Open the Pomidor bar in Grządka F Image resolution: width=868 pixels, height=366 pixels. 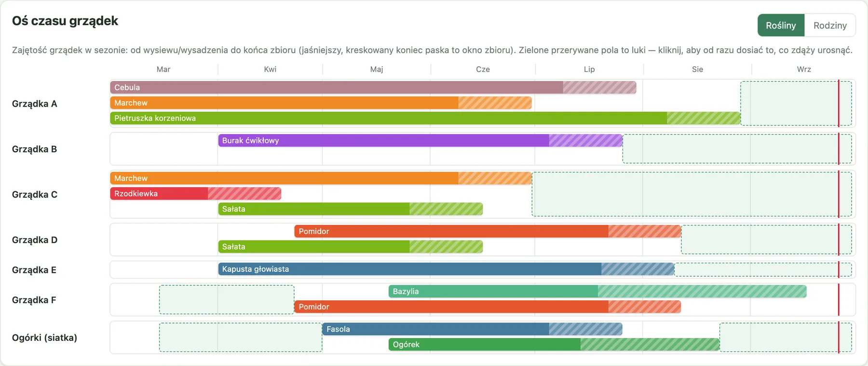pyautogui.click(x=488, y=307)
